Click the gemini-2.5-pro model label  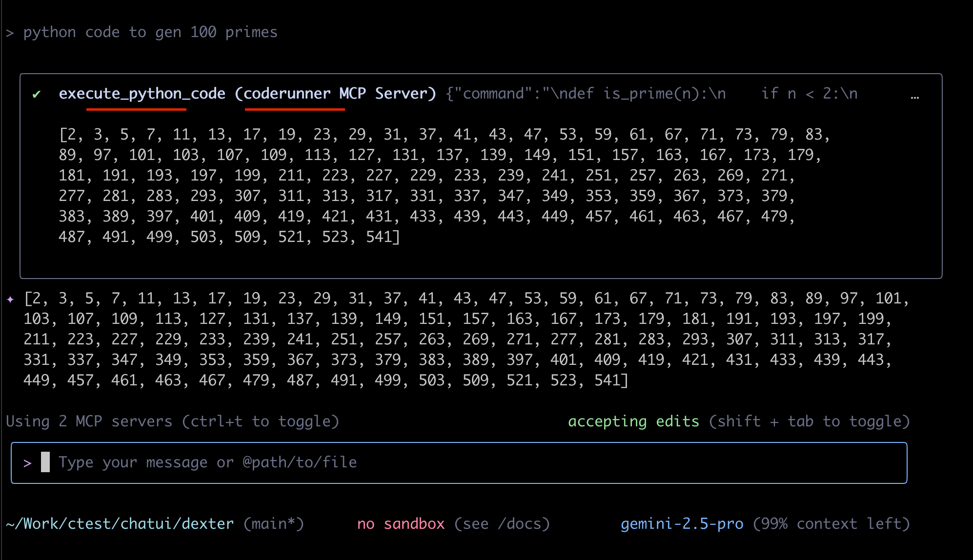[682, 524]
